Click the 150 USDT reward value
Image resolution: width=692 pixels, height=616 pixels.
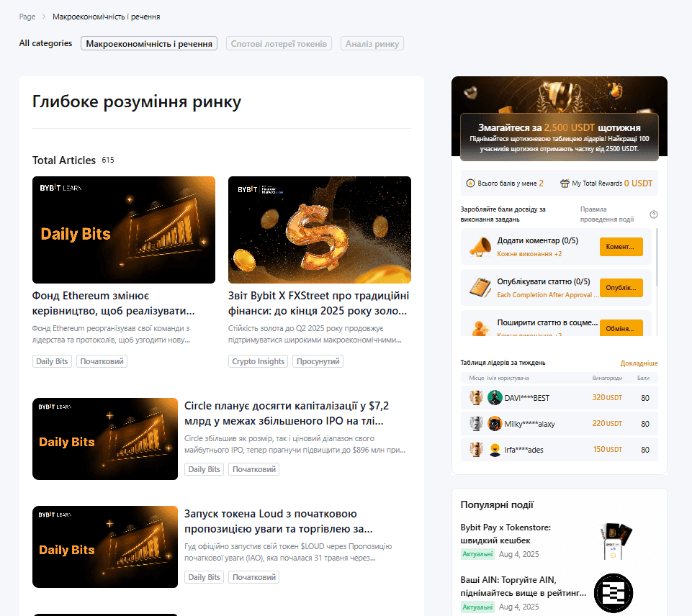pyautogui.click(x=607, y=450)
